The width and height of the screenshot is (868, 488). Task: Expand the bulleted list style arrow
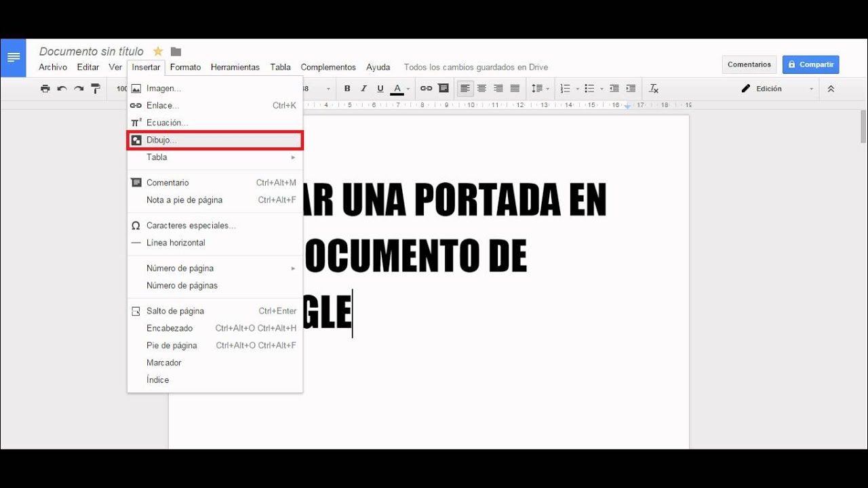click(x=601, y=89)
